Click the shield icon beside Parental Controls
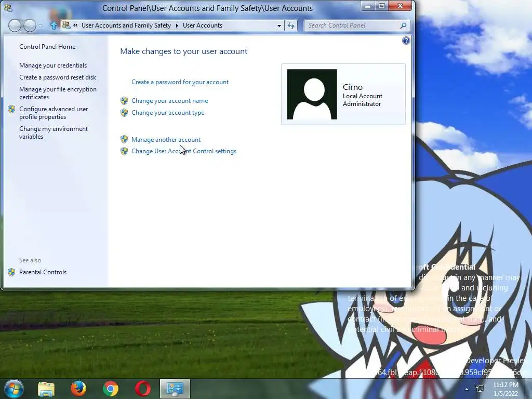This screenshot has height=399, width=532. [x=11, y=272]
